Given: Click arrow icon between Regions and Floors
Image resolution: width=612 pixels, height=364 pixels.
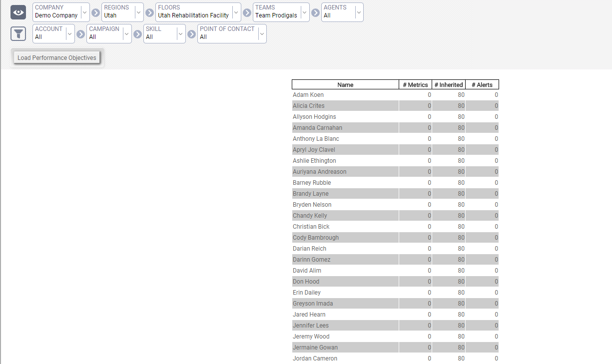Looking at the screenshot, I should point(149,12).
